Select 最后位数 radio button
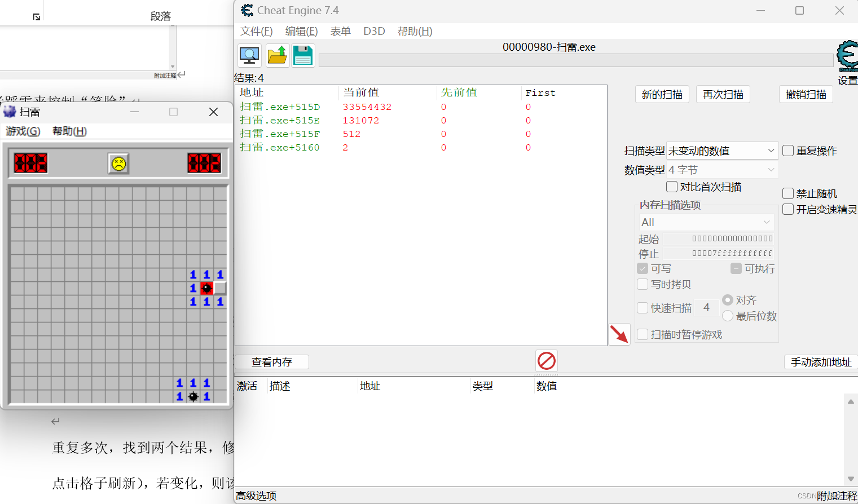The height and width of the screenshot is (504, 858). point(728,316)
